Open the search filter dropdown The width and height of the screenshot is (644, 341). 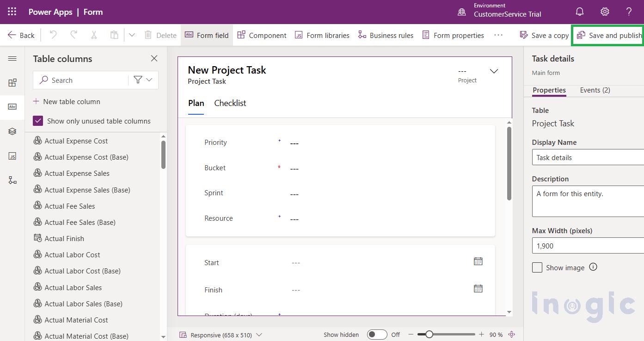pyautogui.click(x=143, y=80)
